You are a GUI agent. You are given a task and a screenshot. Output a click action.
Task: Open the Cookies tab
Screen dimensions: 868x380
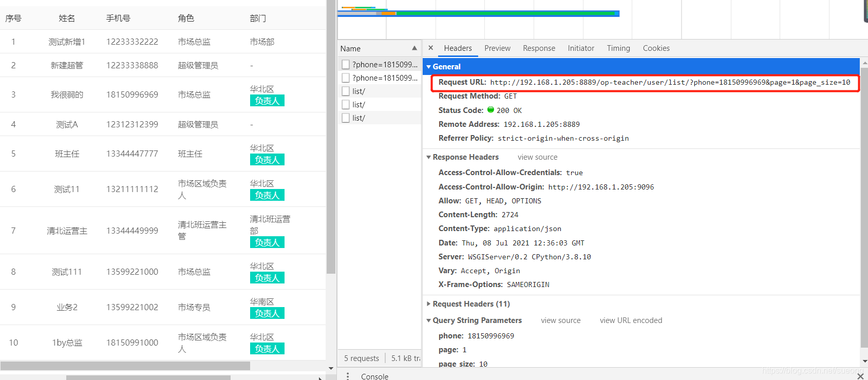656,48
